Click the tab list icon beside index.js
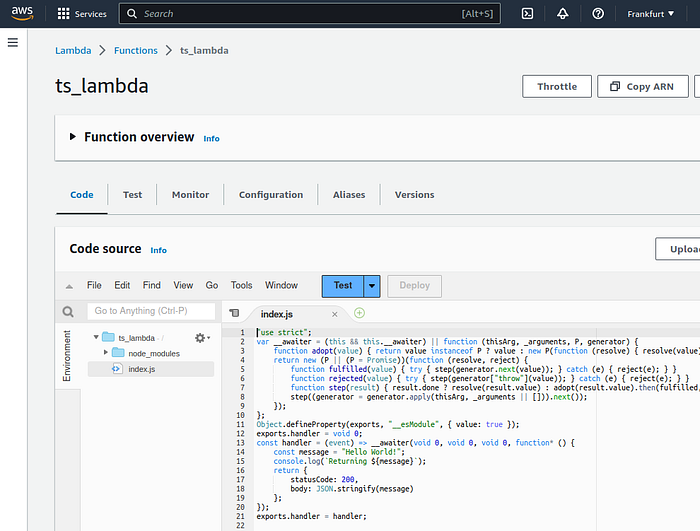 tap(234, 313)
